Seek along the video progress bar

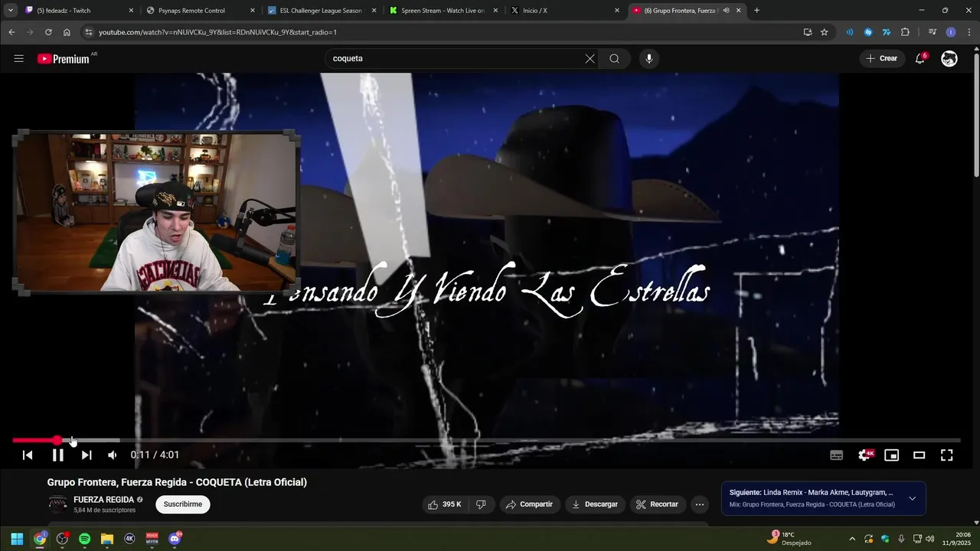486,440
